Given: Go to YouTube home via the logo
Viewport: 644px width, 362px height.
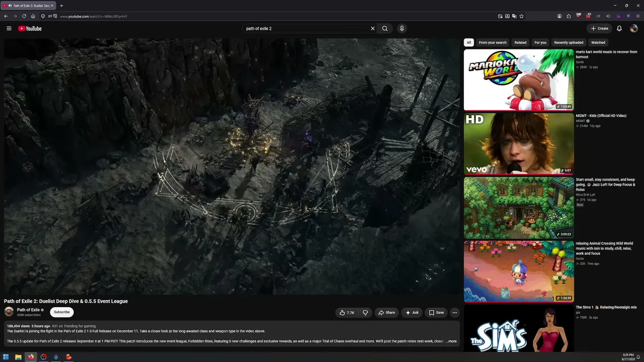Looking at the screenshot, I should [30, 29].
